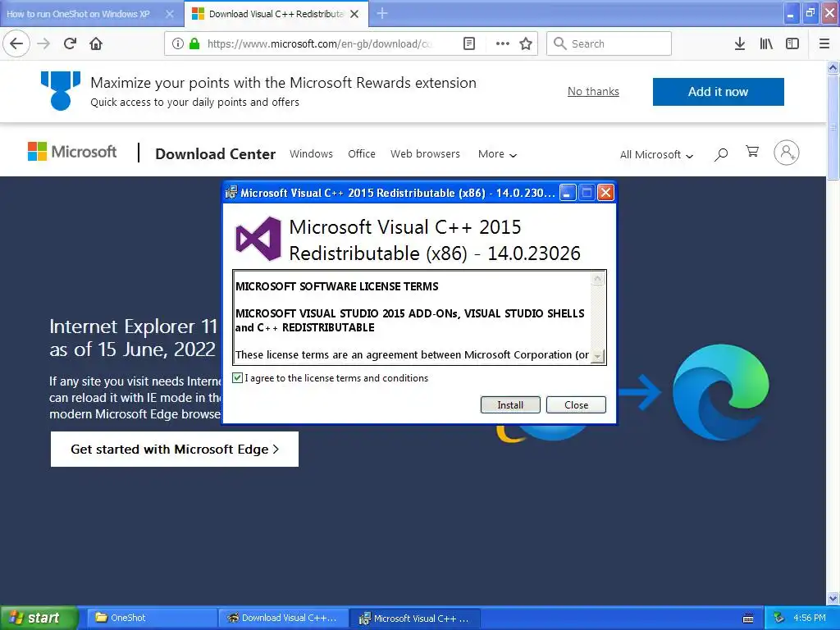
Task: Click the page scrollbar up arrow
Action: coord(833,67)
